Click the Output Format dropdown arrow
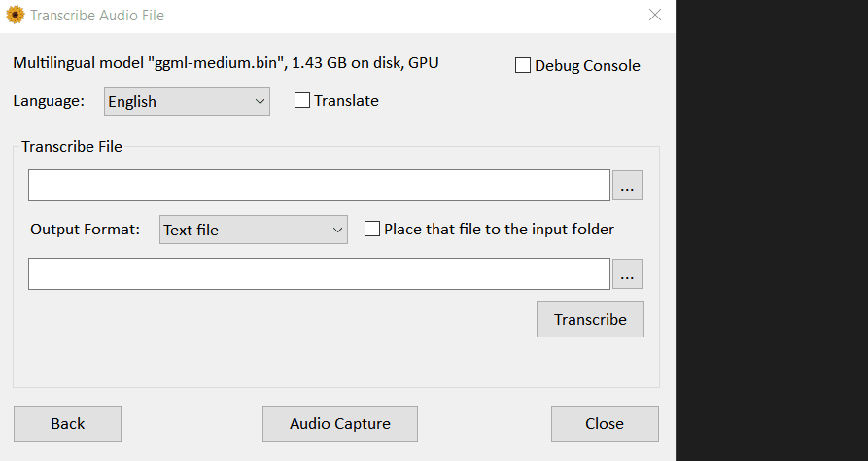Screen dimensions: 868x461 (337, 230)
